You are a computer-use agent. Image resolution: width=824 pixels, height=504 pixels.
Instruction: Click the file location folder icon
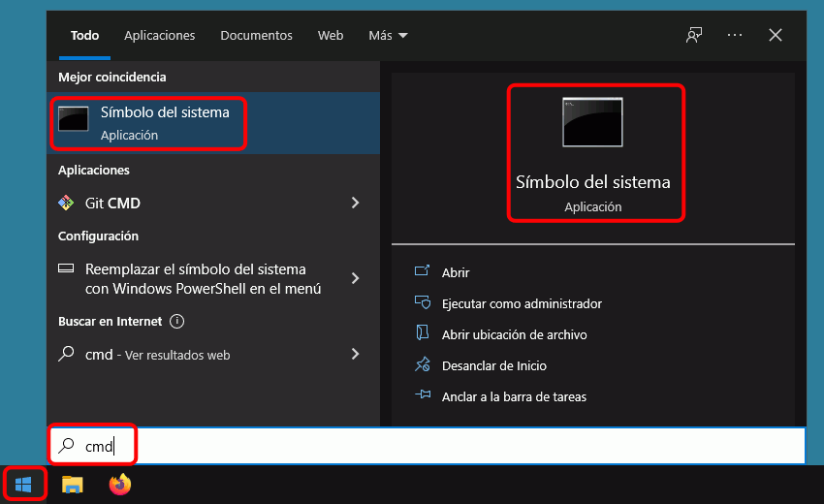(423, 332)
